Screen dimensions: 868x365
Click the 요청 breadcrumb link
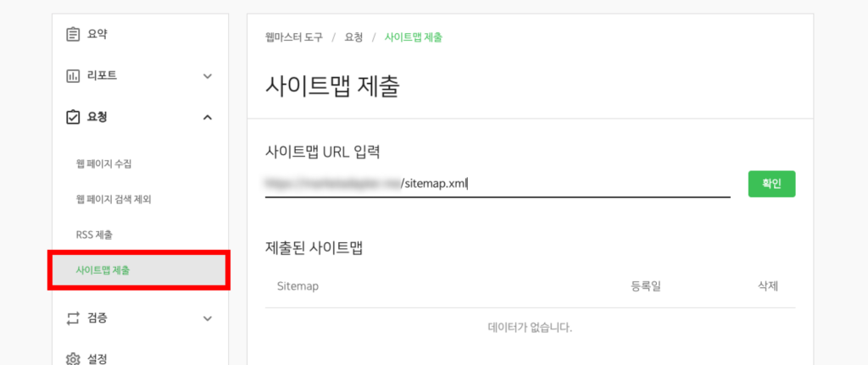[x=353, y=37]
